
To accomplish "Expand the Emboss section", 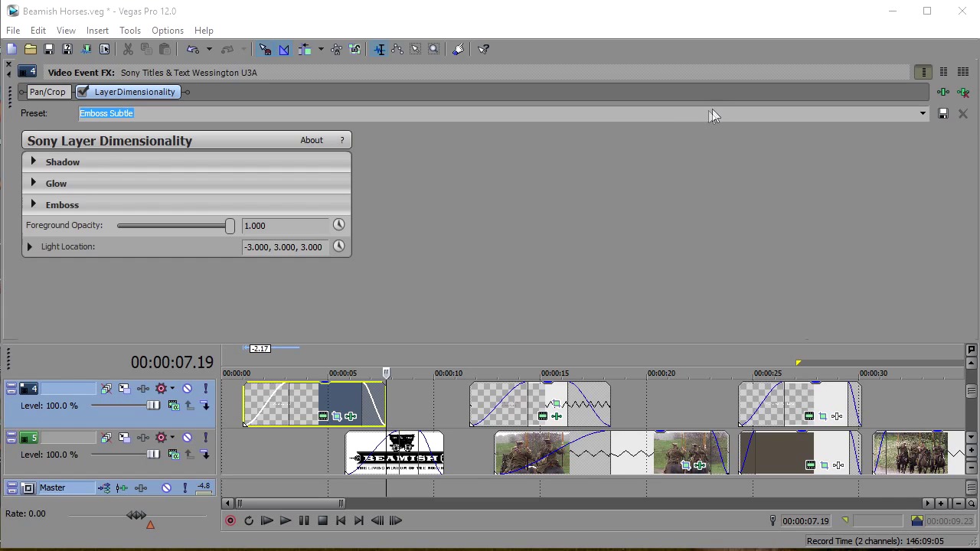I will click(33, 204).
